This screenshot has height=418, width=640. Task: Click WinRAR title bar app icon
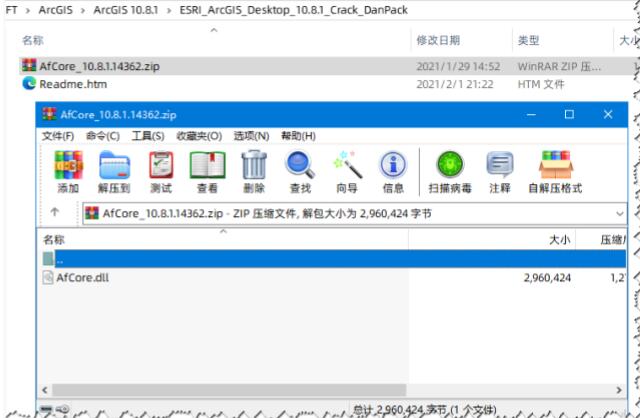49,114
